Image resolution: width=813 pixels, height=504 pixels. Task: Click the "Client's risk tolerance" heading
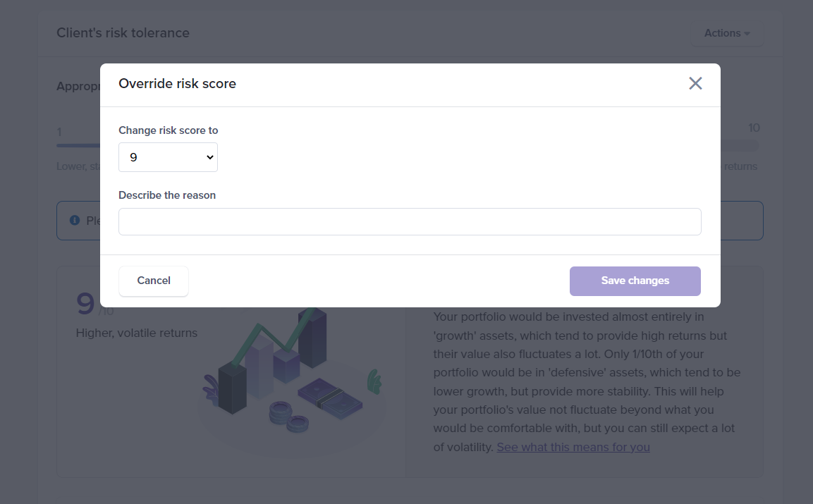coord(123,32)
